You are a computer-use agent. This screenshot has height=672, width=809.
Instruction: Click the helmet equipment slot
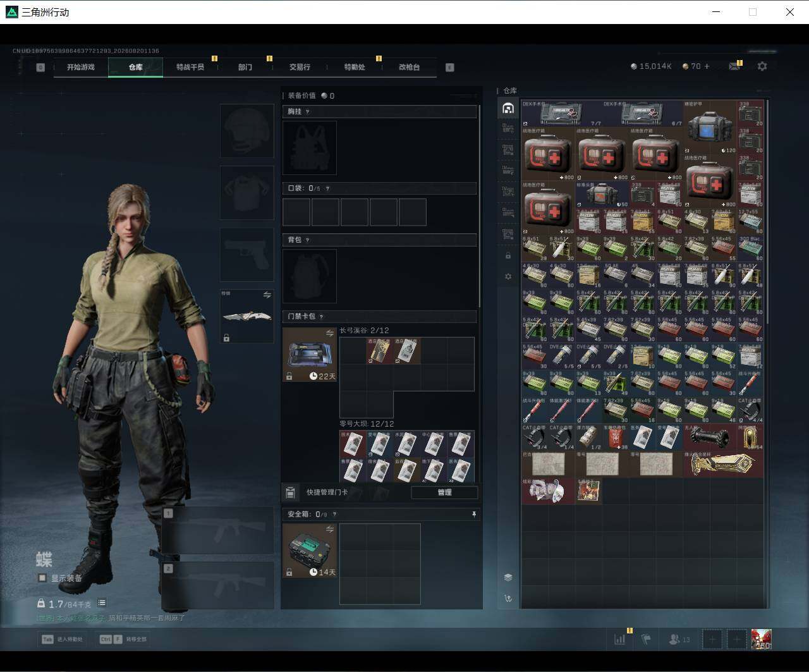tap(246, 131)
